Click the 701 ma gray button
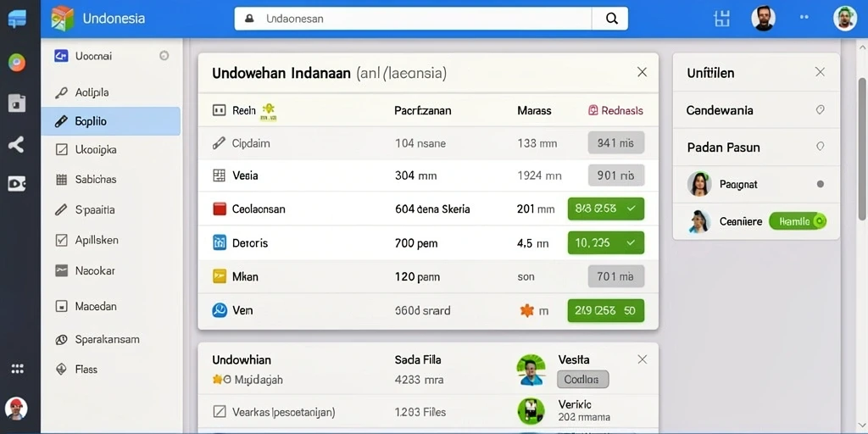 615,276
